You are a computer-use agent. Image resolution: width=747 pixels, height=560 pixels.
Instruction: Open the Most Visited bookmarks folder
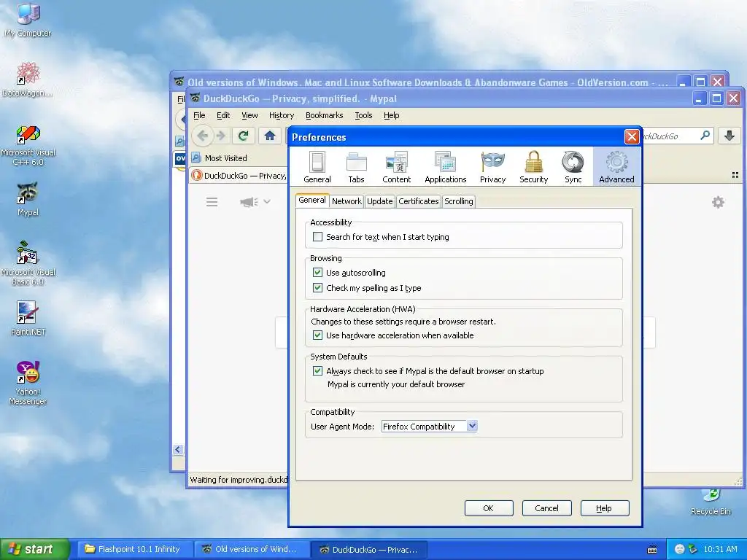click(220, 158)
